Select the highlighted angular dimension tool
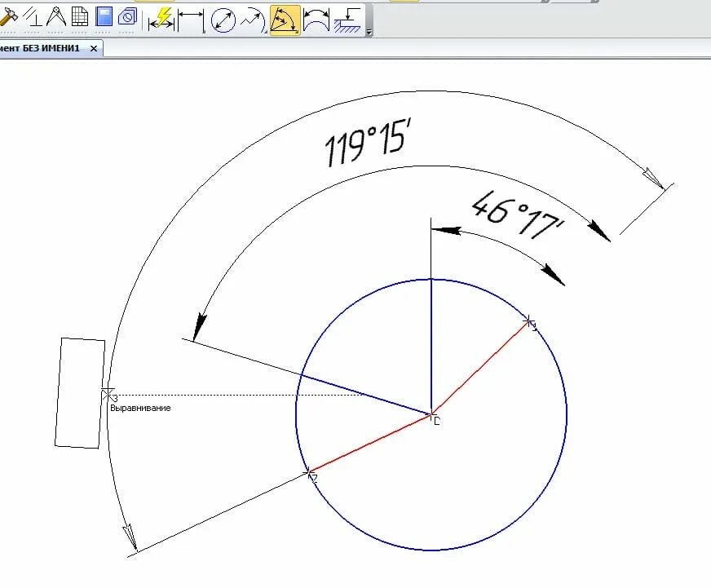The width and height of the screenshot is (711, 588). (x=285, y=20)
